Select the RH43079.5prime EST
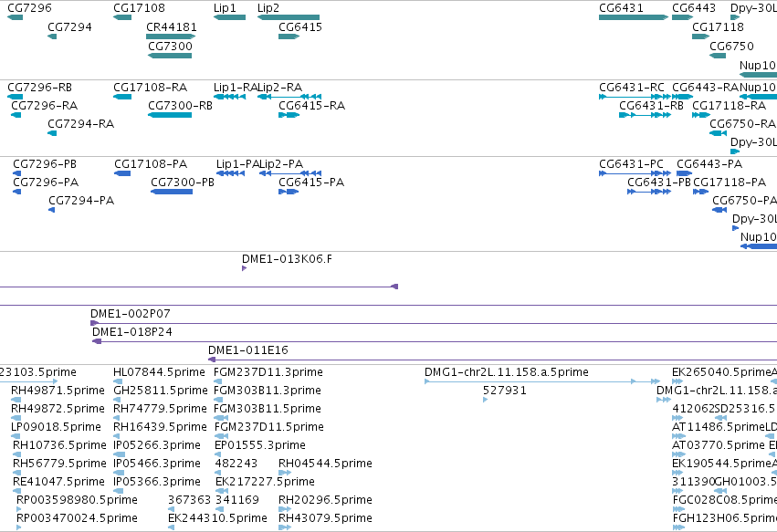 [x=285, y=527]
